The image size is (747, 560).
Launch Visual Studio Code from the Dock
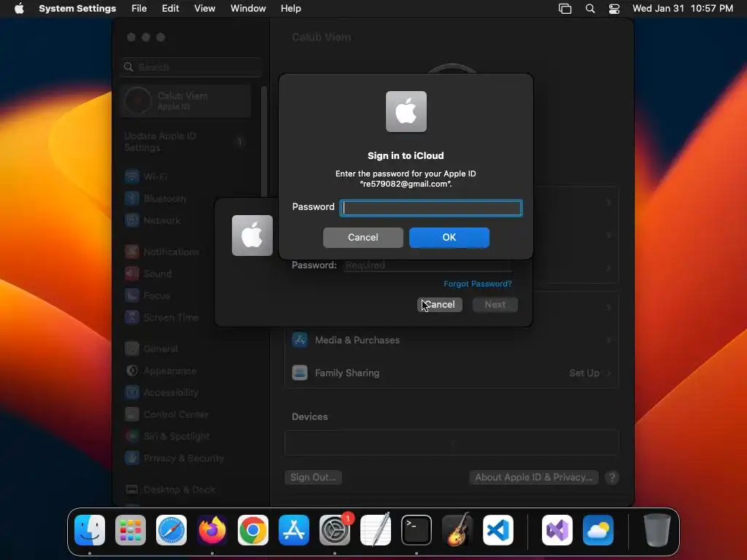click(x=498, y=530)
